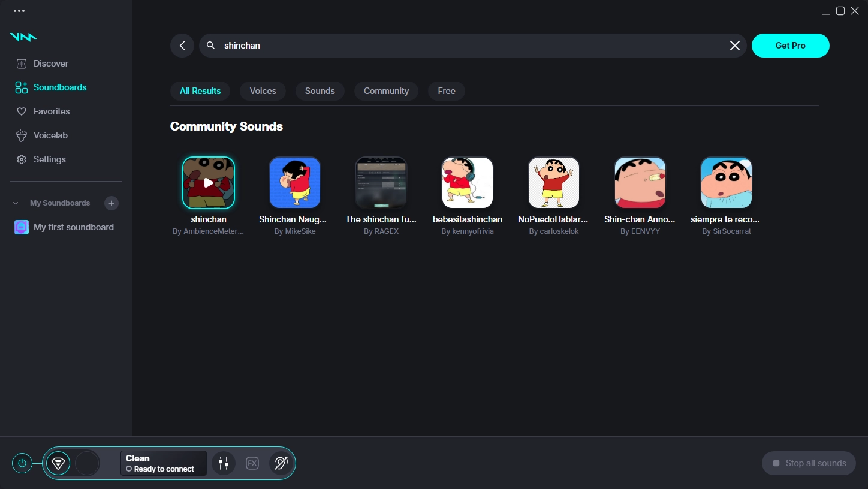Play Shin-chan Anno... sound by EENVYY
This screenshot has width=868, height=489.
pos(640,183)
